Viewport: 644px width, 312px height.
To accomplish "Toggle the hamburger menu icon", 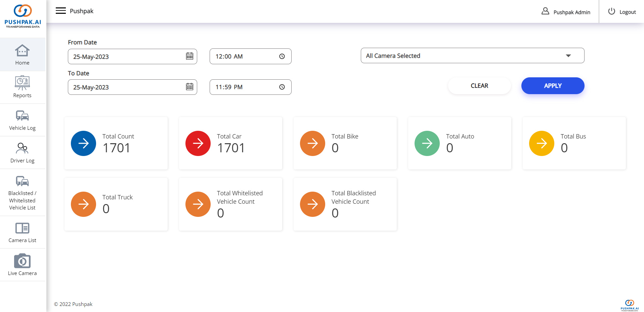I will click(x=61, y=11).
